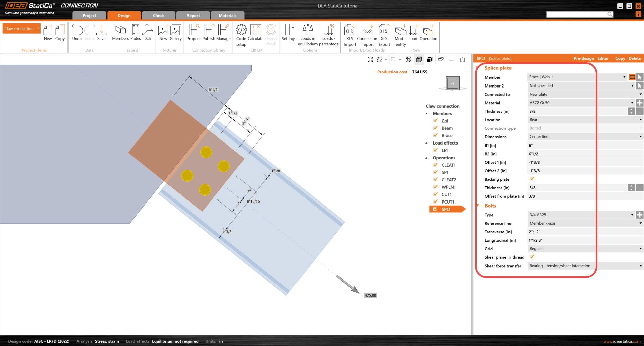Toggle Shear plane in thread checkbox

(532, 257)
